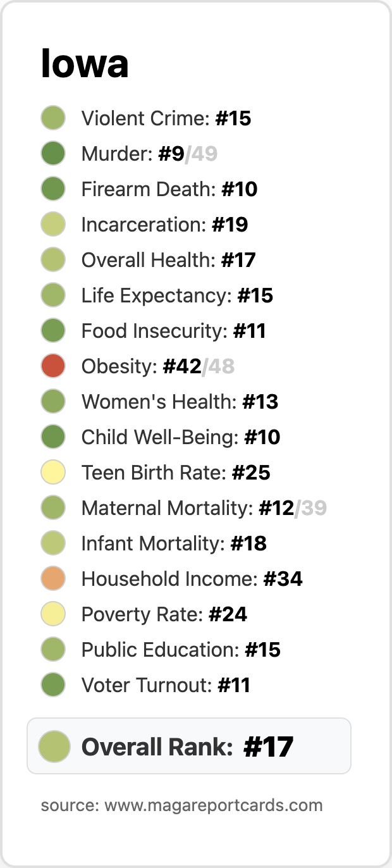This screenshot has height=868, width=392.
Task: Click the Child Well-Being #10 entry
Action: pyautogui.click(x=161, y=437)
